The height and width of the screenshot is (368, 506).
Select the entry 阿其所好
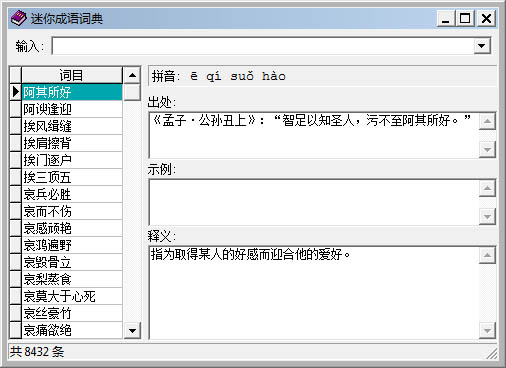pyautogui.click(x=72, y=92)
